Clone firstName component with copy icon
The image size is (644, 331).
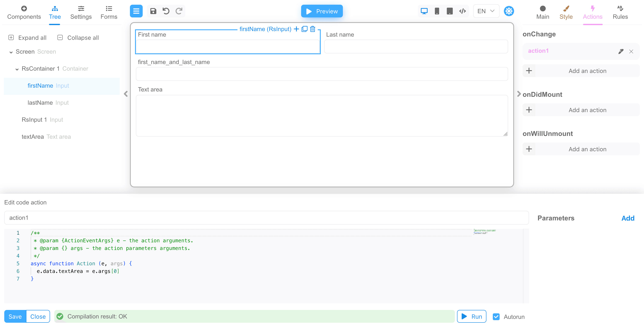tap(304, 29)
